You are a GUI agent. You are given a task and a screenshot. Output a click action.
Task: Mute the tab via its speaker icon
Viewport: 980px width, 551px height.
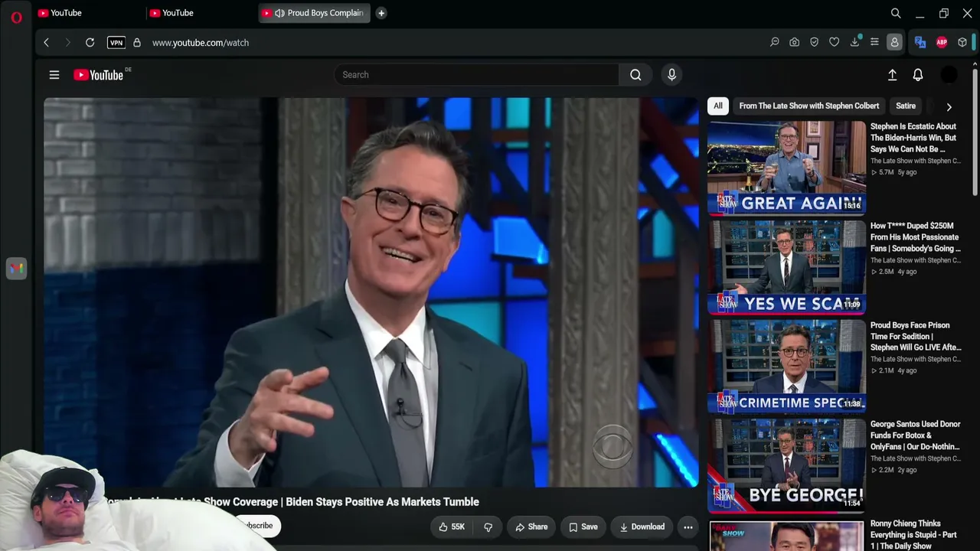[279, 13]
